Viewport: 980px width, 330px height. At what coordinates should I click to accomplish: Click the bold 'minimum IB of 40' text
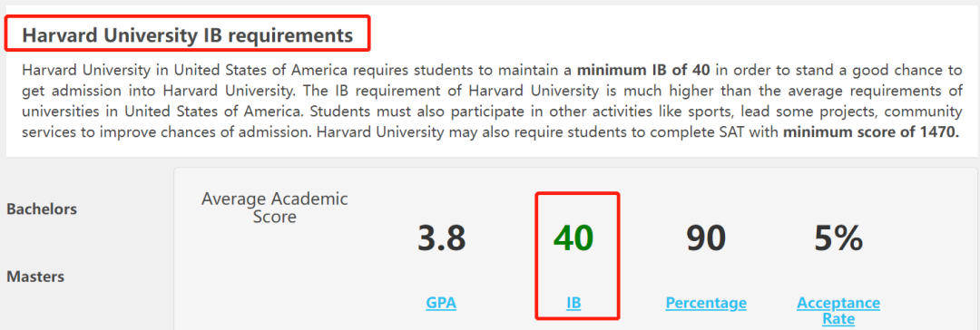click(643, 69)
